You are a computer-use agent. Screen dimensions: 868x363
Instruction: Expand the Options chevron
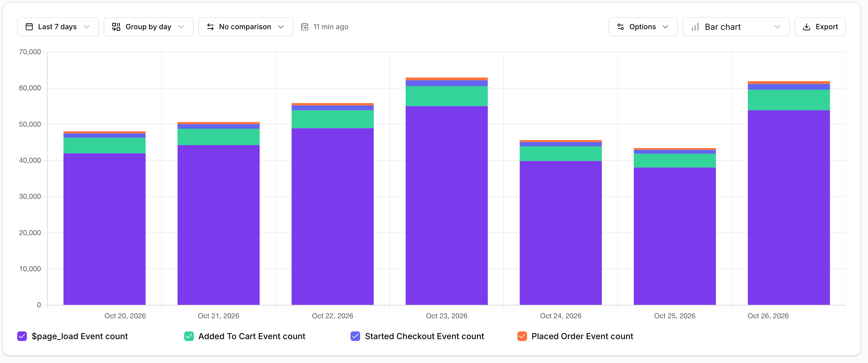pyautogui.click(x=666, y=27)
